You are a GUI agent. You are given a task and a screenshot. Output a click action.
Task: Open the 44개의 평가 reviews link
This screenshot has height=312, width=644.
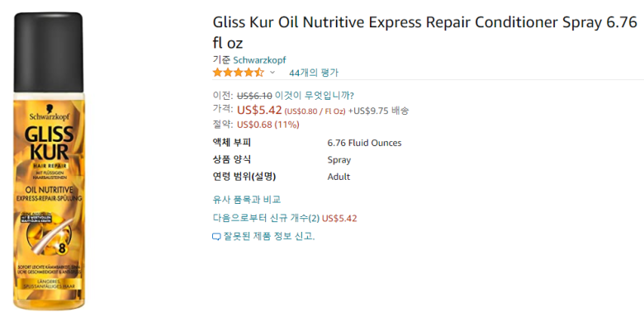pyautogui.click(x=314, y=73)
